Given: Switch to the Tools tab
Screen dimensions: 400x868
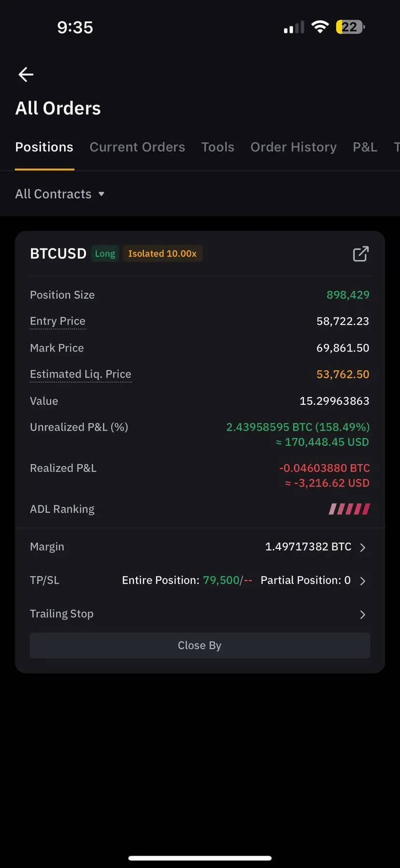Looking at the screenshot, I should coord(218,147).
